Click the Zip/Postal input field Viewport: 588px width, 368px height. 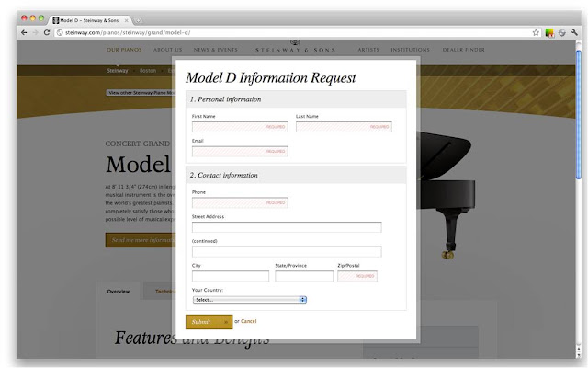(x=357, y=276)
